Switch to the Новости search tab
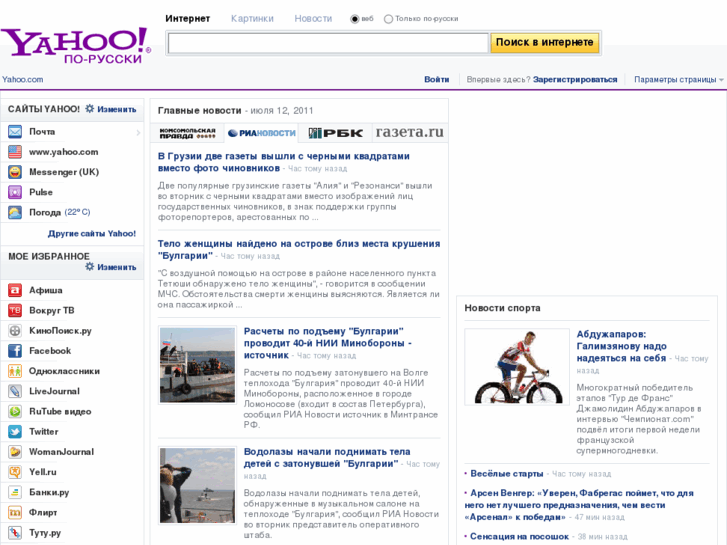This screenshot has height=545, width=727. [x=313, y=19]
